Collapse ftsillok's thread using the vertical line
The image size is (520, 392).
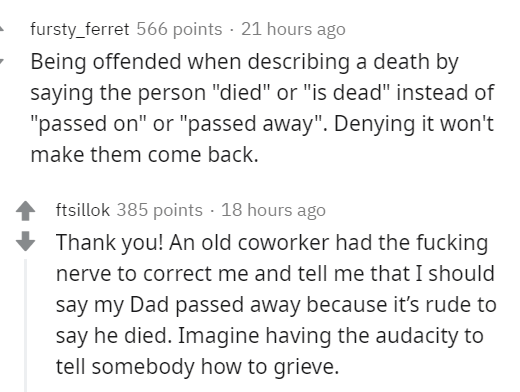point(25,325)
